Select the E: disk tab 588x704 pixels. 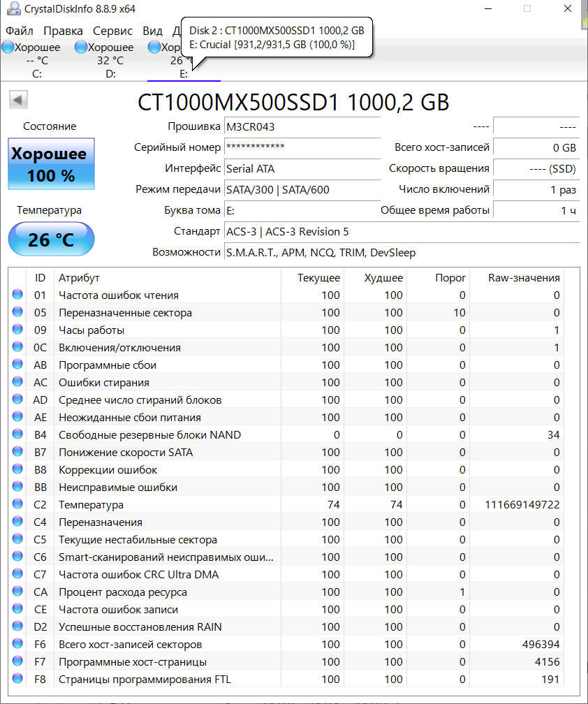[183, 73]
